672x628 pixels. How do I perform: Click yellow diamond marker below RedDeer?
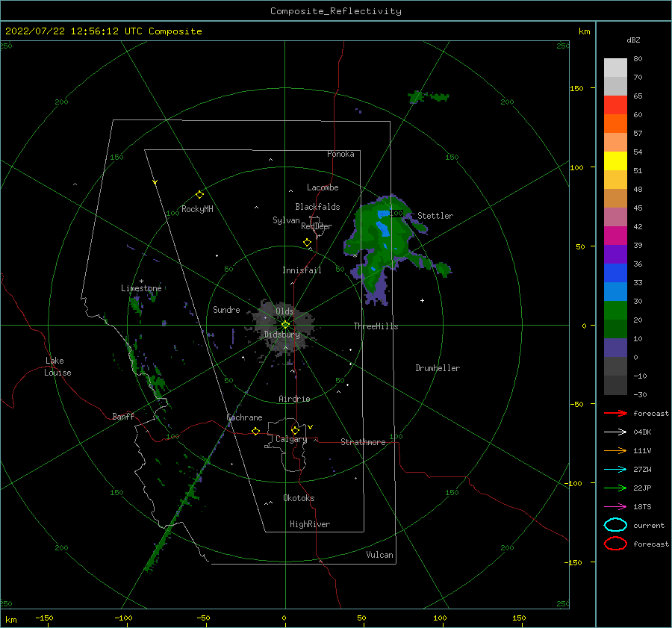coord(308,243)
